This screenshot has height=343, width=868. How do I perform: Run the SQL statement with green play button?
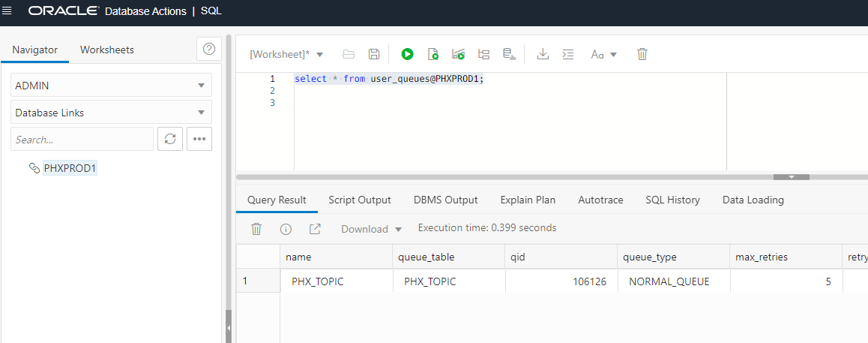click(407, 54)
